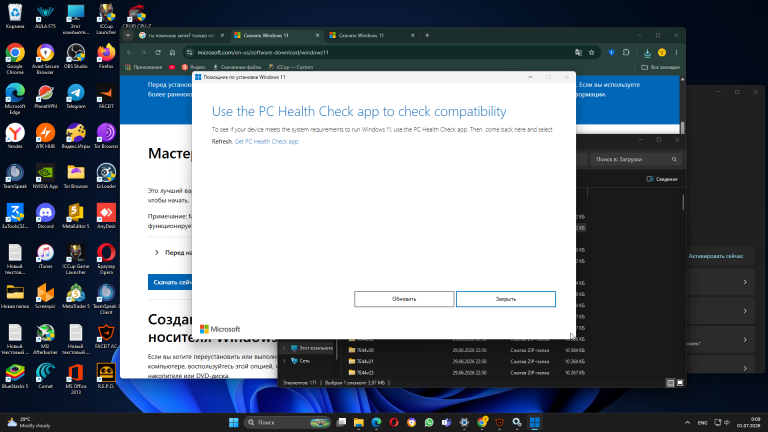
Task: Open the Firefox desktop icon
Action: click(106, 56)
